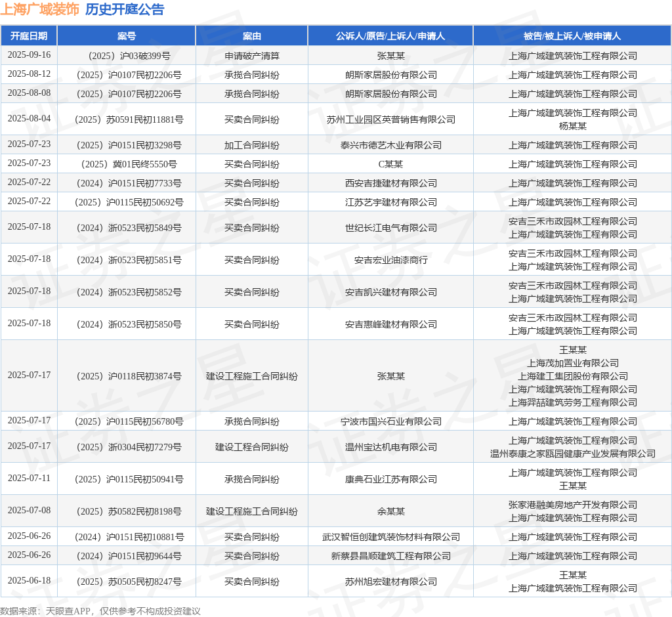Screen dimensions: 672x617
Task: Click the 历史开庭公告 heading
Action: pos(125,9)
